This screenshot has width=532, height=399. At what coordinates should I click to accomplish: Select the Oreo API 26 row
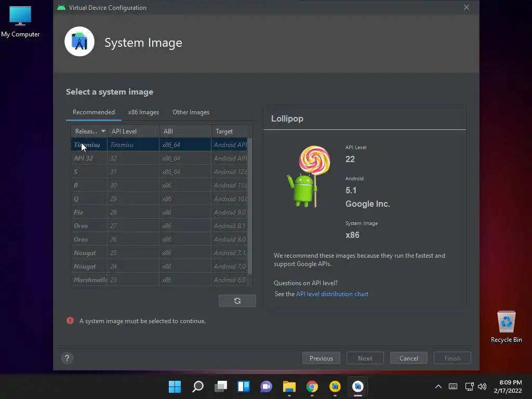159,239
